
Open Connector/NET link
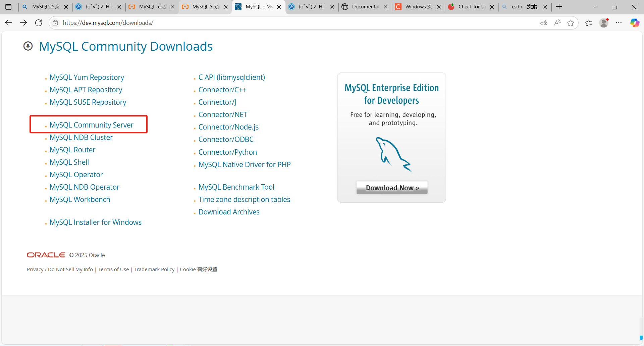[x=223, y=114]
